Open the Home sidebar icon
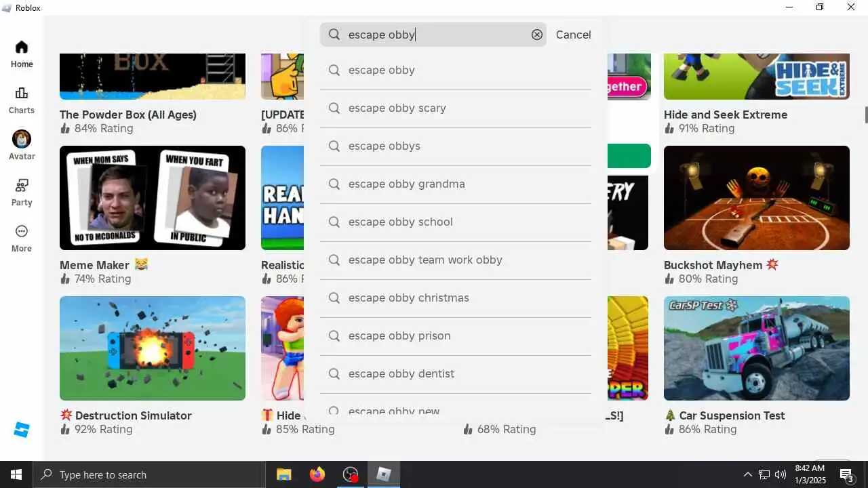Screen dimensions: 868x488 pos(22,47)
